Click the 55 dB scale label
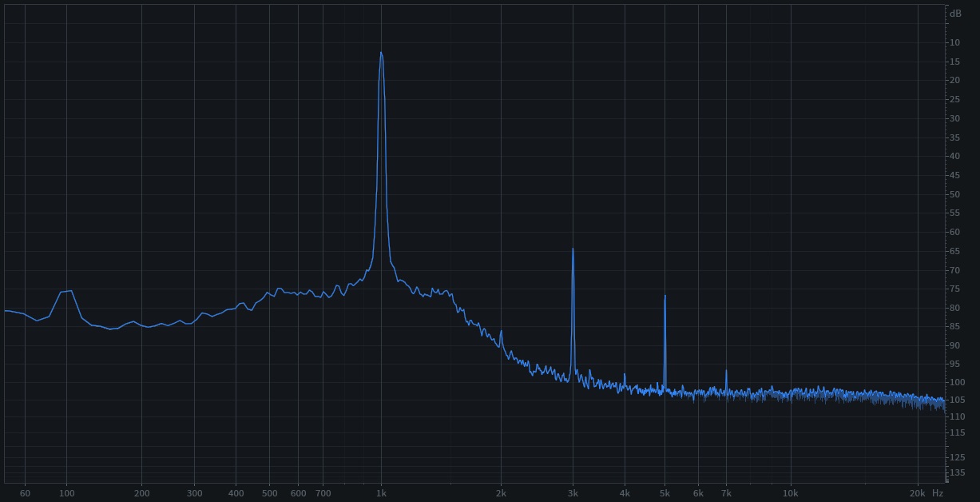The height and width of the screenshot is (502, 980). [x=954, y=213]
